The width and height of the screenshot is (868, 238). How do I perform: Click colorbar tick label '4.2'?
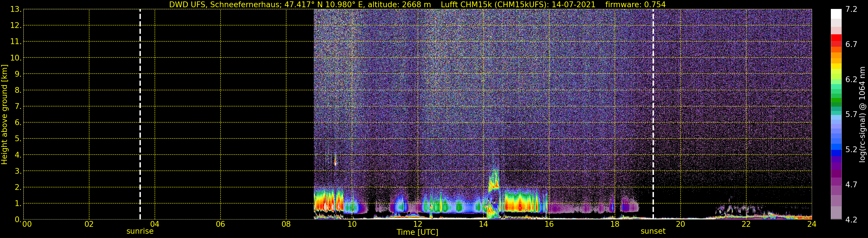coord(851,220)
